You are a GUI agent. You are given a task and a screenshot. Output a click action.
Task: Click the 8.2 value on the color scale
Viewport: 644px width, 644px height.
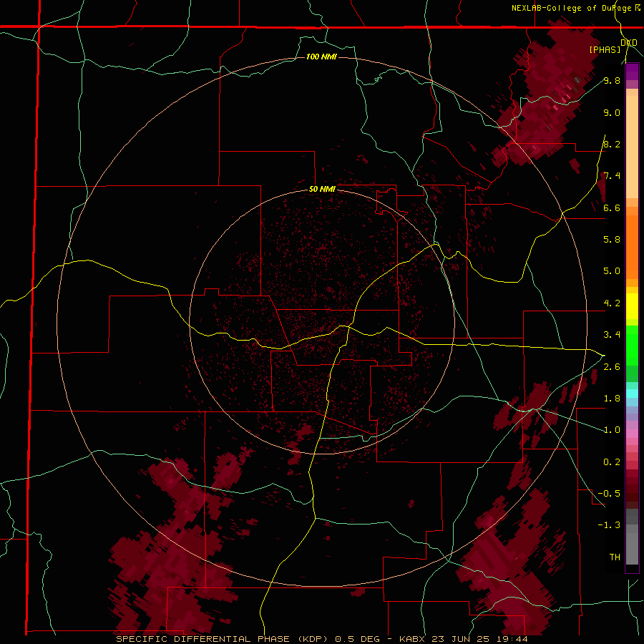pos(612,144)
